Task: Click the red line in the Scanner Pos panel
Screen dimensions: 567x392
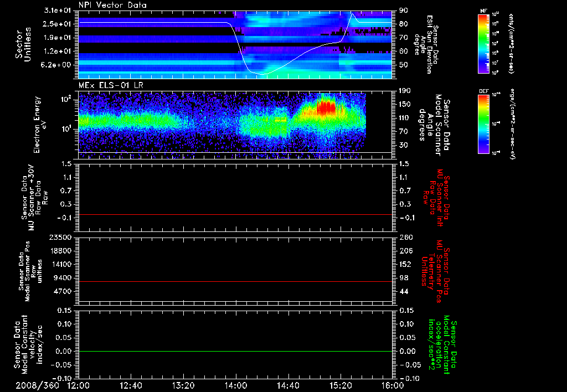Action: (235, 281)
